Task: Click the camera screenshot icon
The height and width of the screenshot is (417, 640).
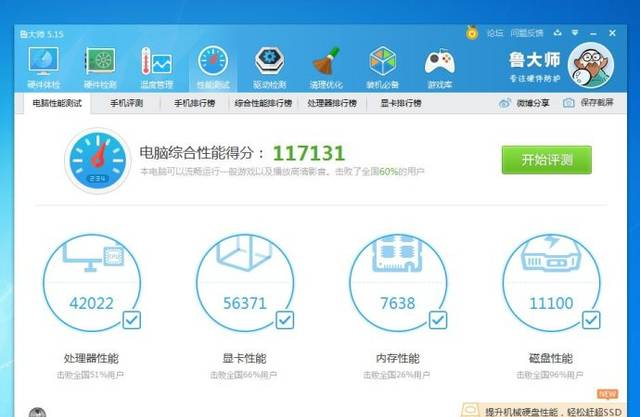Action: coord(569,103)
